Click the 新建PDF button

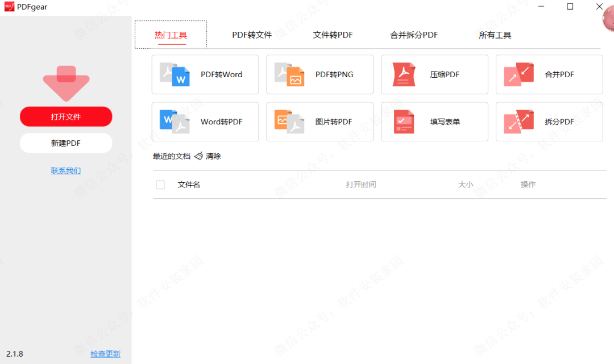(66, 143)
